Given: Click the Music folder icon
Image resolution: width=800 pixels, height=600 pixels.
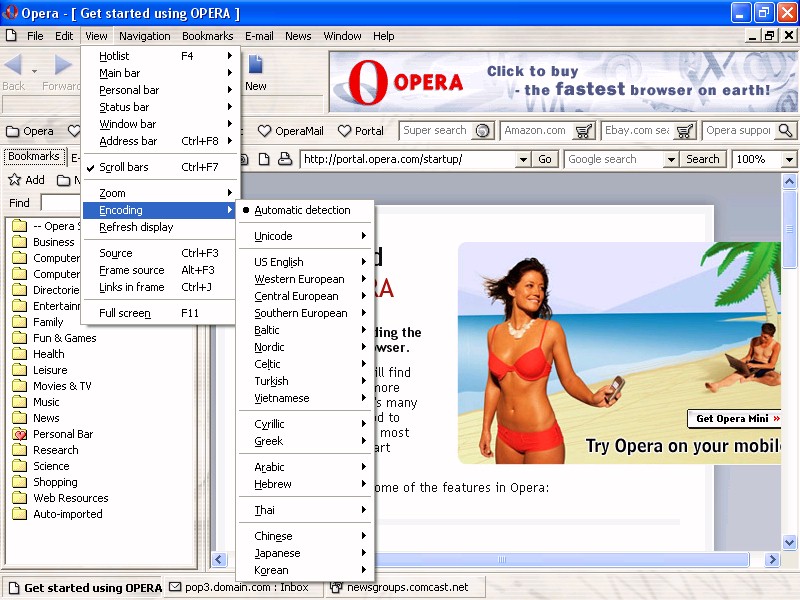Looking at the screenshot, I should (19, 402).
